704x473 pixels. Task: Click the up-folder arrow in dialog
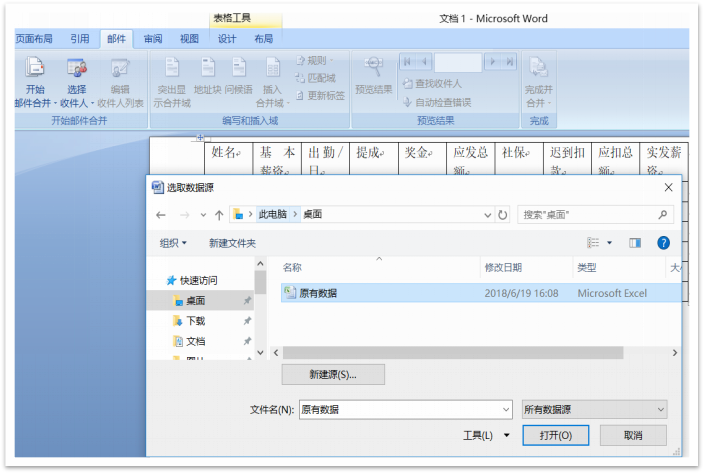click(x=218, y=214)
